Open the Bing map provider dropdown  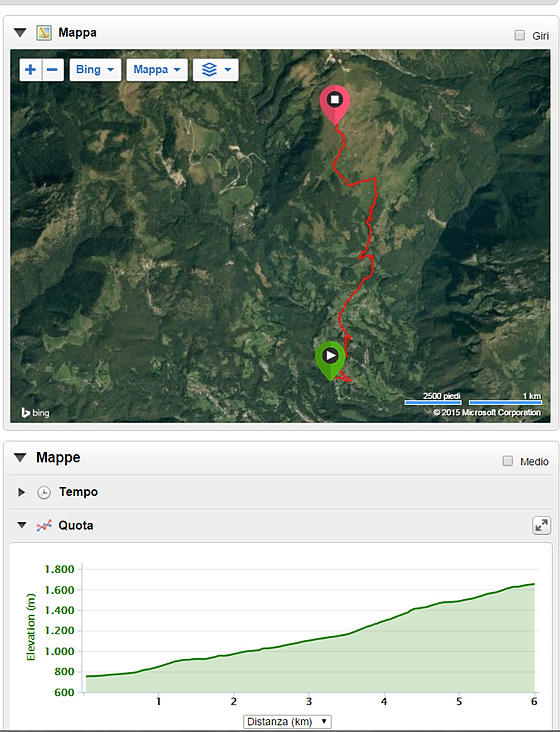click(95, 70)
